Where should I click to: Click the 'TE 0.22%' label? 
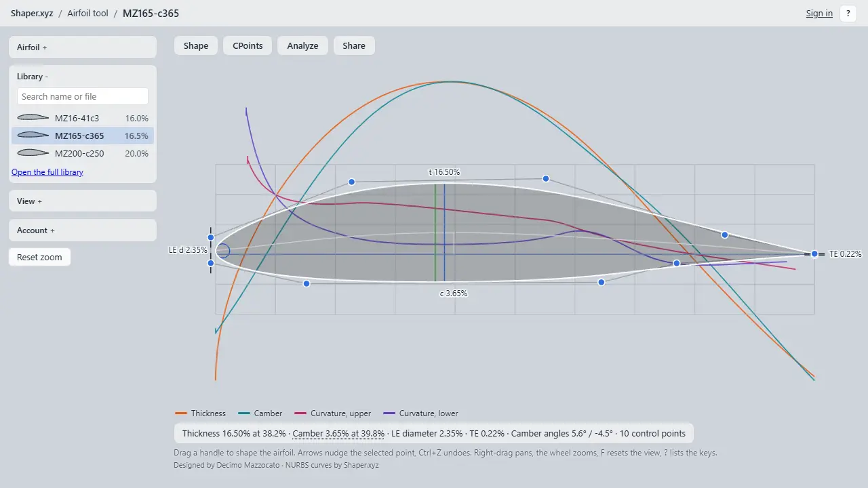tap(846, 254)
